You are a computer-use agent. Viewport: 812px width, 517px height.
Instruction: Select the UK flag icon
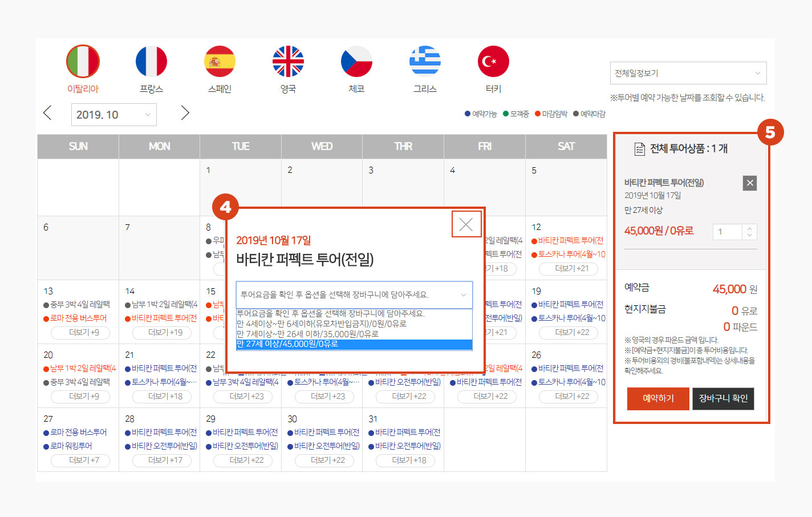[288, 61]
